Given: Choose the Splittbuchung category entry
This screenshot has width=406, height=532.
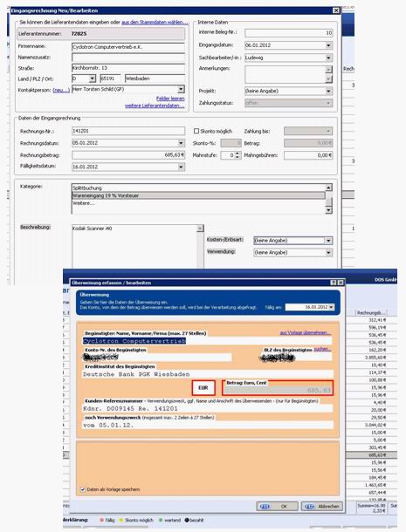Looking at the screenshot, I should 198,188.
